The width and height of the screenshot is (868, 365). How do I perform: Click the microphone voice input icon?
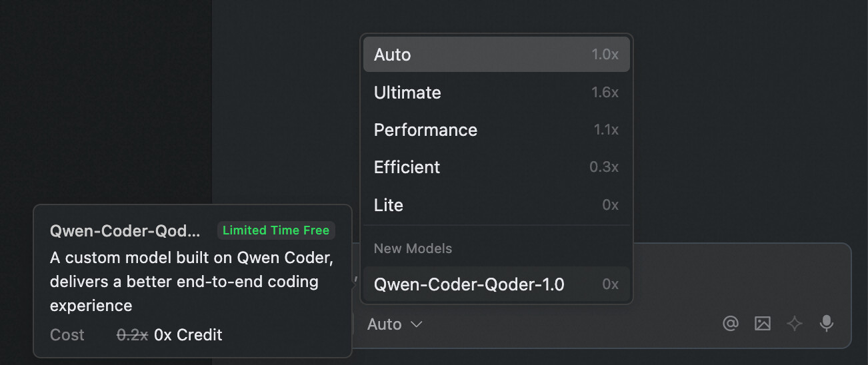pyautogui.click(x=826, y=324)
